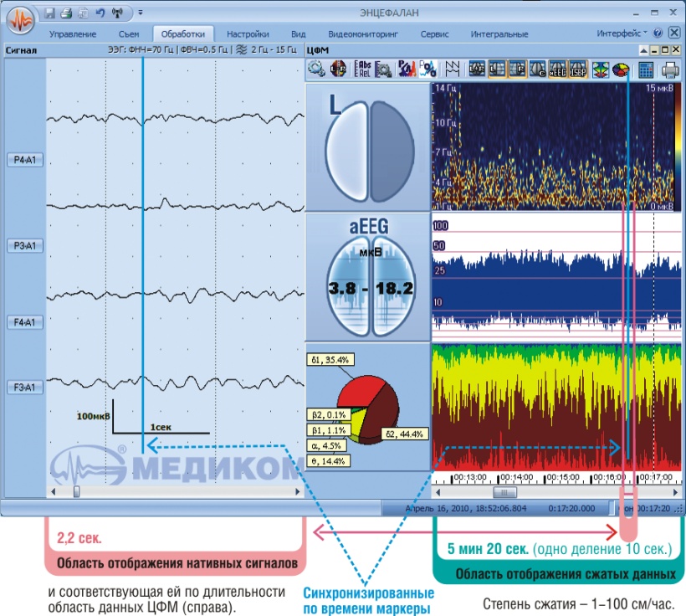Click the Undo arrow icon
Screen dimensions: 686x616
tap(100, 13)
